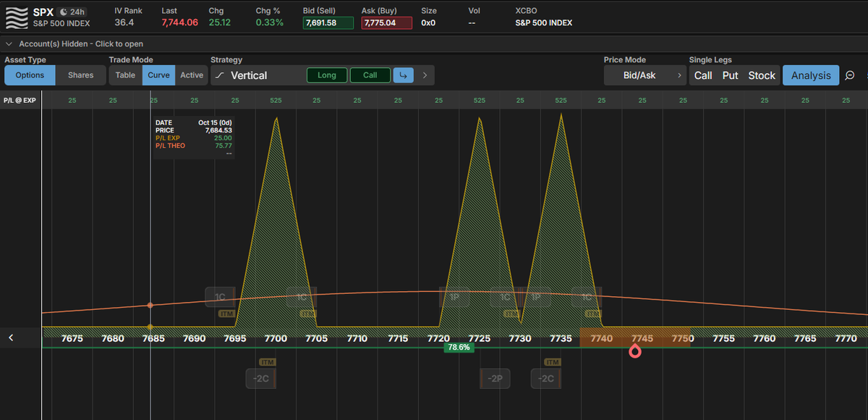Select the 1C long leg near strike 7740
The height and width of the screenshot is (420, 868).
click(587, 297)
